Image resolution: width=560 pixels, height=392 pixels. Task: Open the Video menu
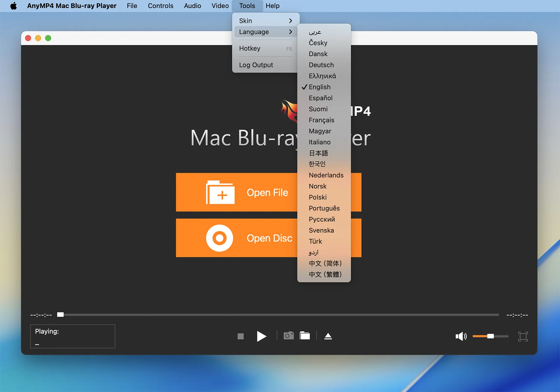pos(220,6)
